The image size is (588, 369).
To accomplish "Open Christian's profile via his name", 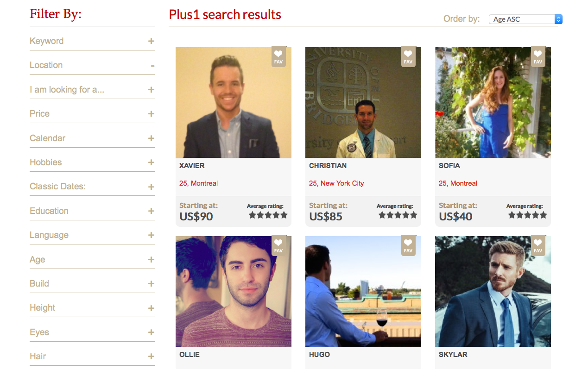I will pos(328,166).
